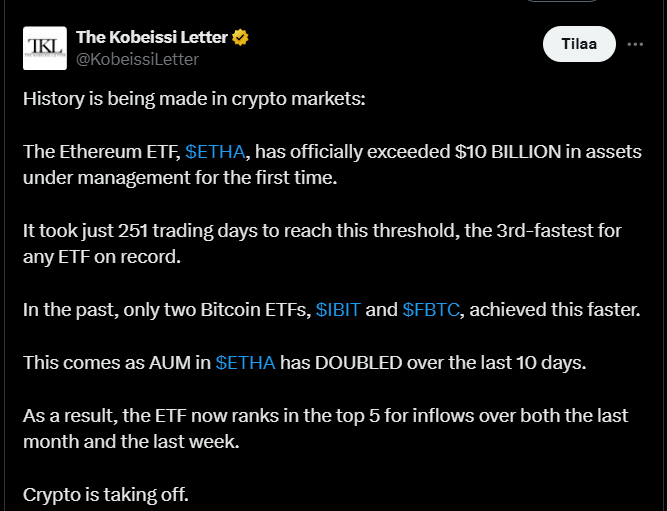Open the three-dot more options menu
The width and height of the screenshot is (667, 511).
[635, 45]
